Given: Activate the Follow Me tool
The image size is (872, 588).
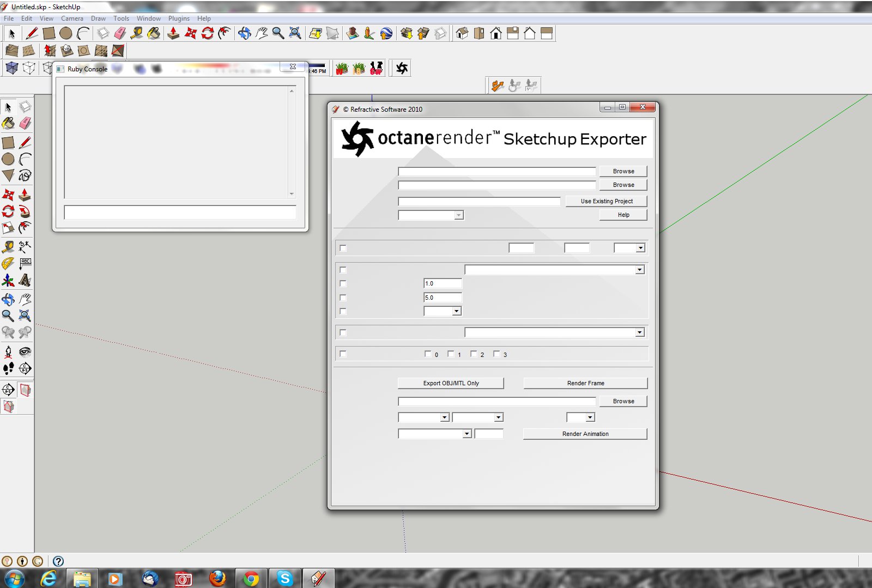Looking at the screenshot, I should click(25, 211).
